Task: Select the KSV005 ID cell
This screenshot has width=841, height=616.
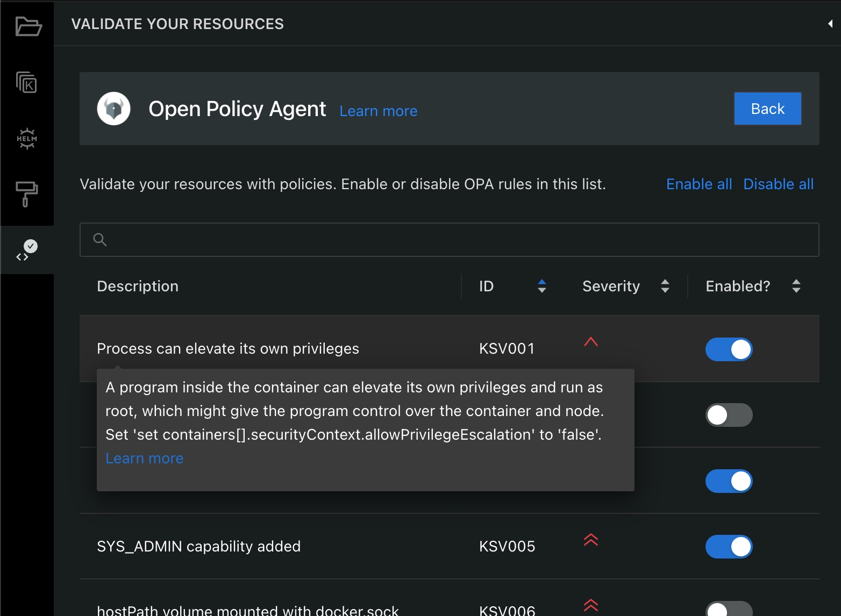Action: click(507, 546)
